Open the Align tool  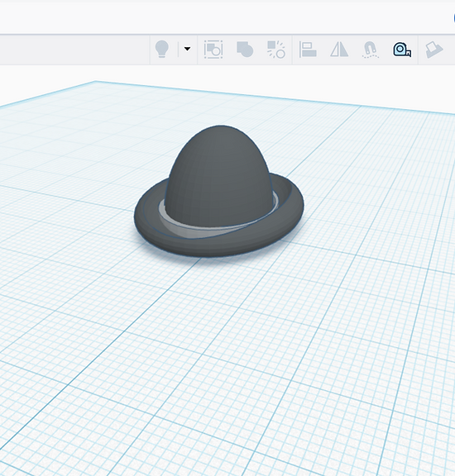coord(308,50)
